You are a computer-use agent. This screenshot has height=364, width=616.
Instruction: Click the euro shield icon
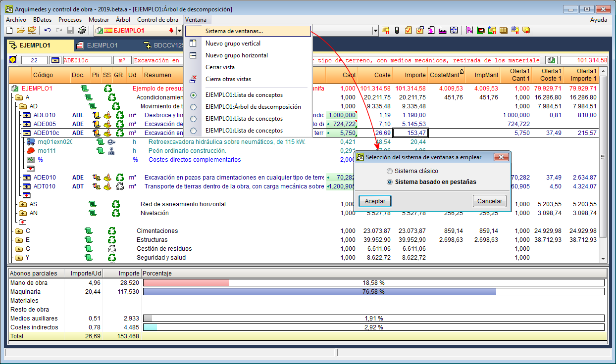[13, 60]
